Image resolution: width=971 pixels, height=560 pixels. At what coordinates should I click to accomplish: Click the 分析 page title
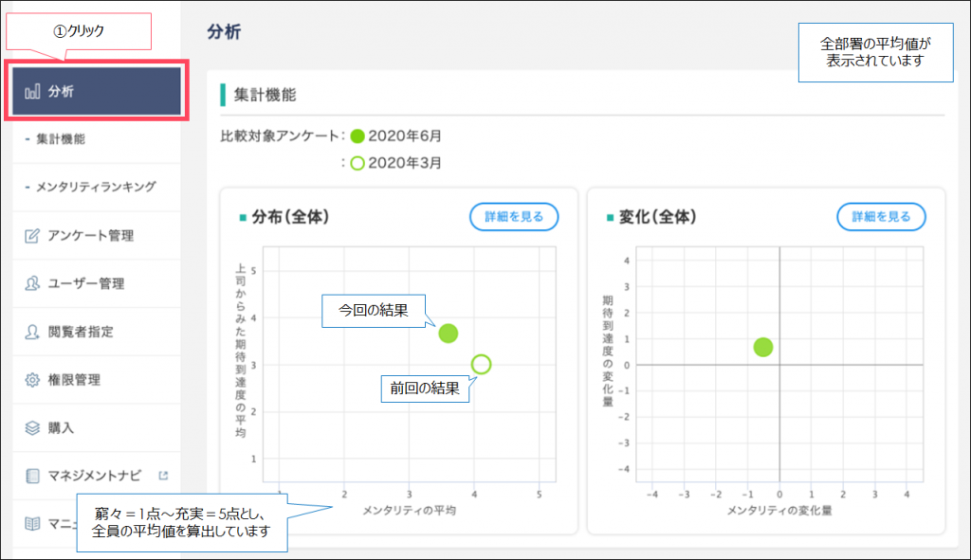224,31
